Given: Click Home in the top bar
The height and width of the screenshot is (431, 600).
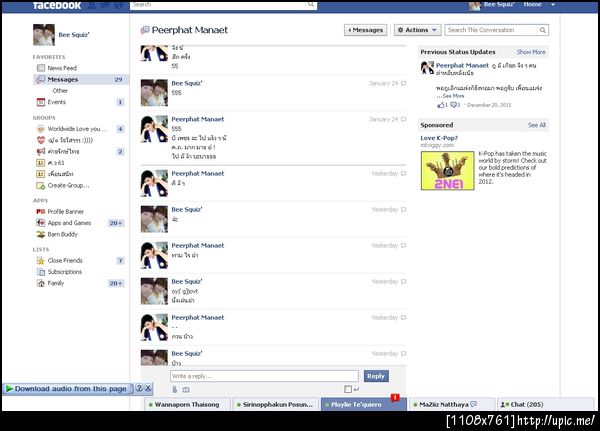Looking at the screenshot, I should pos(533,4).
